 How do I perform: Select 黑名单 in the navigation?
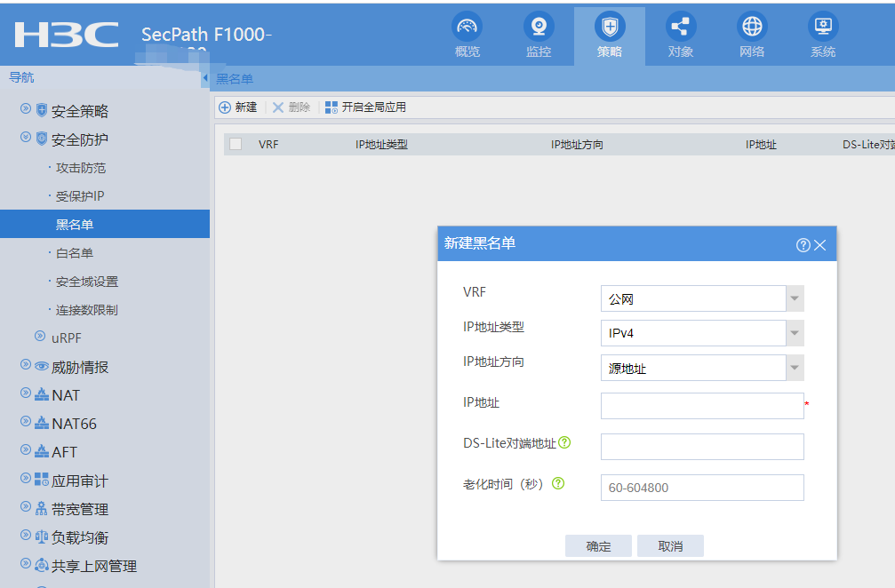coord(105,224)
